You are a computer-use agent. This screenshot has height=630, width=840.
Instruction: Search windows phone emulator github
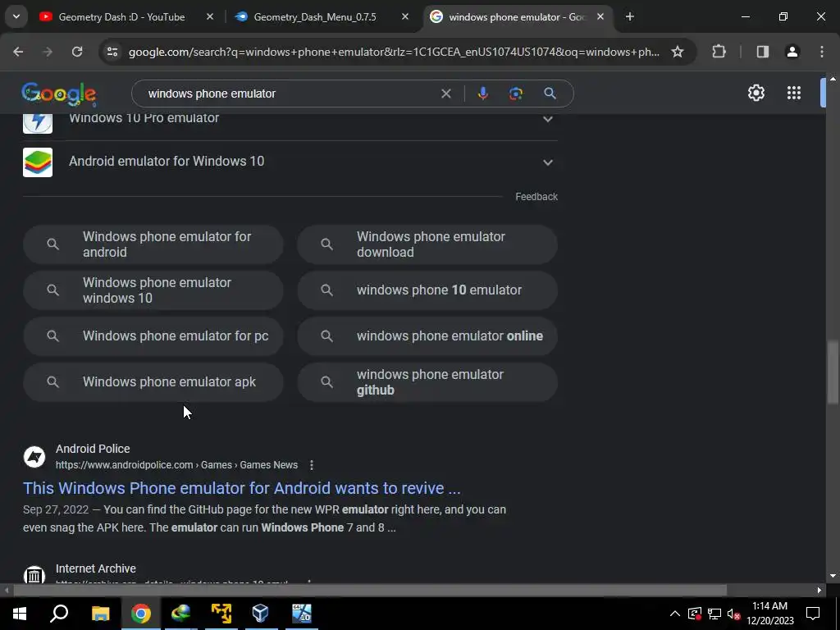click(427, 382)
